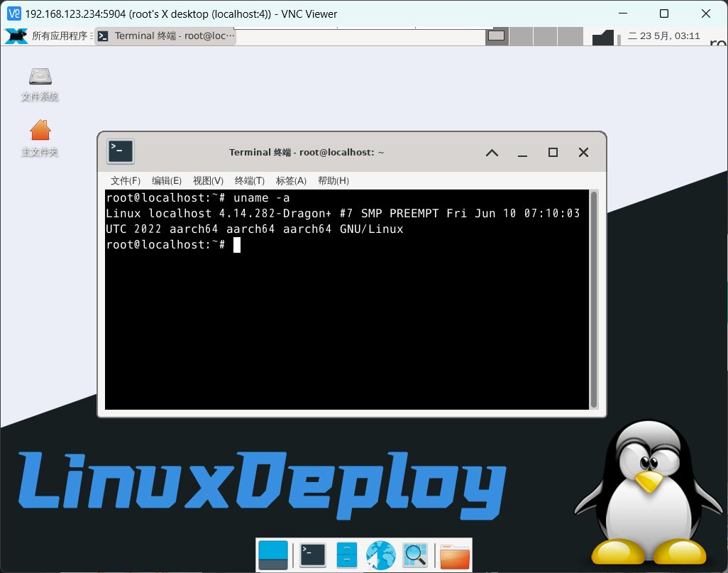
Task: Roll up the terminal window with arrow
Action: coord(492,153)
